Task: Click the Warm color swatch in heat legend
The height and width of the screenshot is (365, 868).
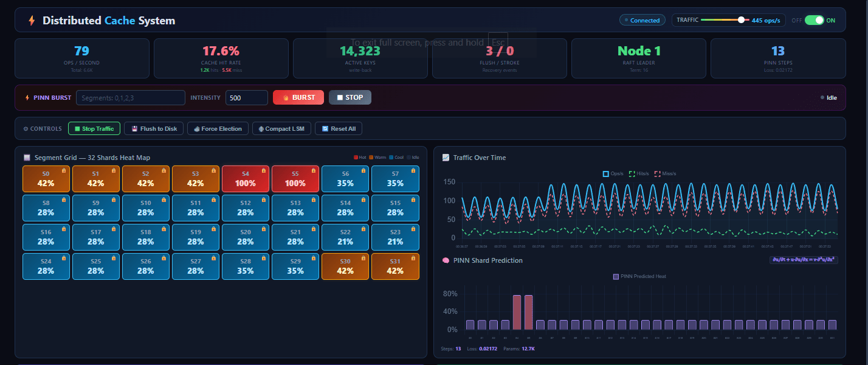Action: coord(371,158)
